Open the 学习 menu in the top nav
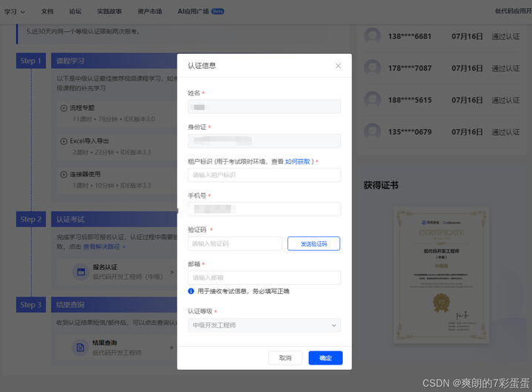532x392 pixels. 14,12
